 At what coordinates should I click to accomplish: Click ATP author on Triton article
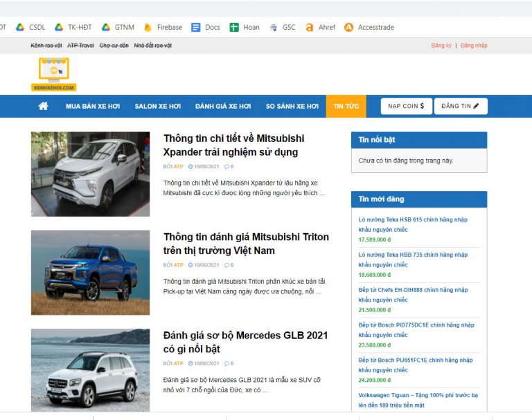tap(179, 265)
